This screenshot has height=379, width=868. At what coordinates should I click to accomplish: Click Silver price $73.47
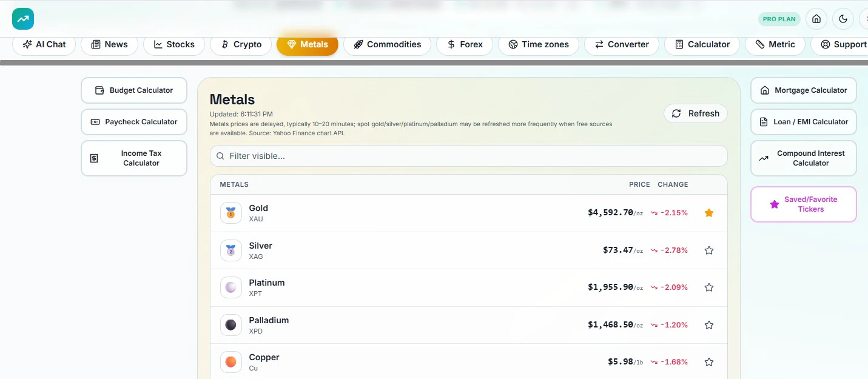coord(623,250)
